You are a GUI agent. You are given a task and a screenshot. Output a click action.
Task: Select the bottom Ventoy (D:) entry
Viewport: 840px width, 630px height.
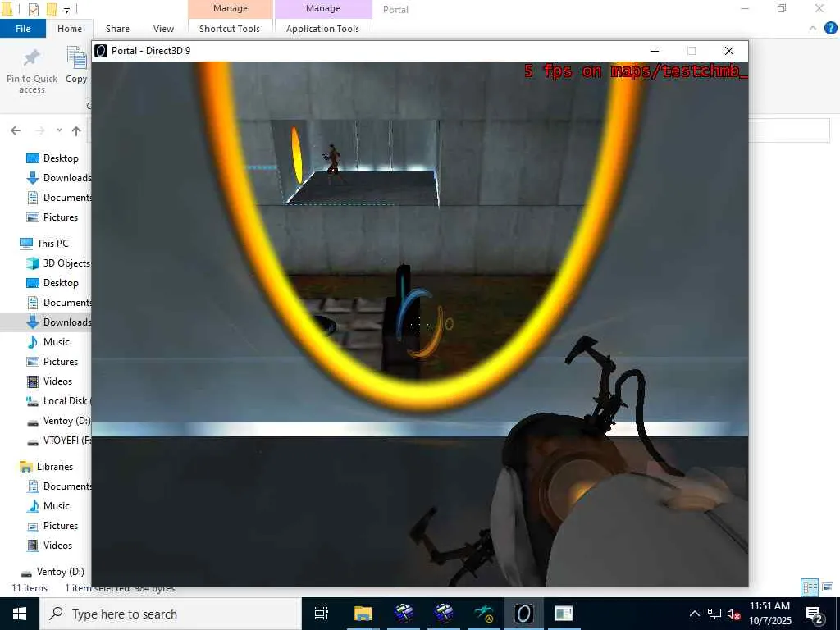(59, 572)
